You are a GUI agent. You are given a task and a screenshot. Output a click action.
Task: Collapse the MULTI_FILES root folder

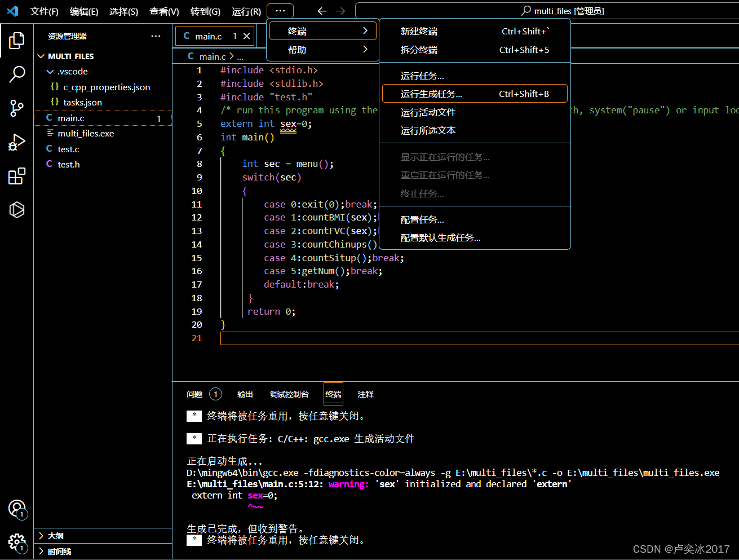click(41, 56)
